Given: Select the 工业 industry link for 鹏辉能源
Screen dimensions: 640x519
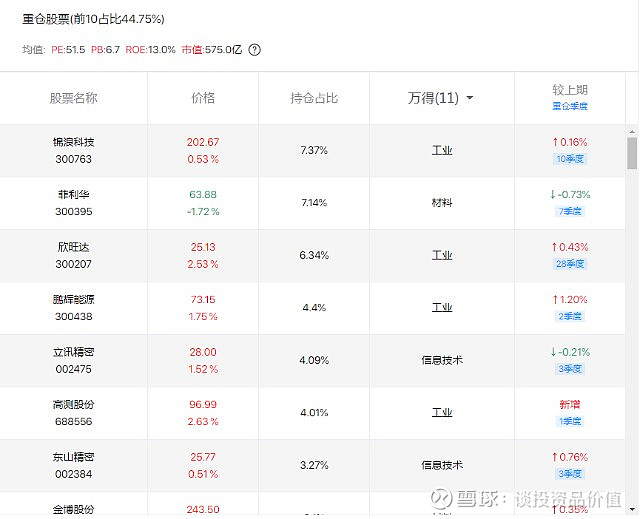Looking at the screenshot, I should [442, 308].
